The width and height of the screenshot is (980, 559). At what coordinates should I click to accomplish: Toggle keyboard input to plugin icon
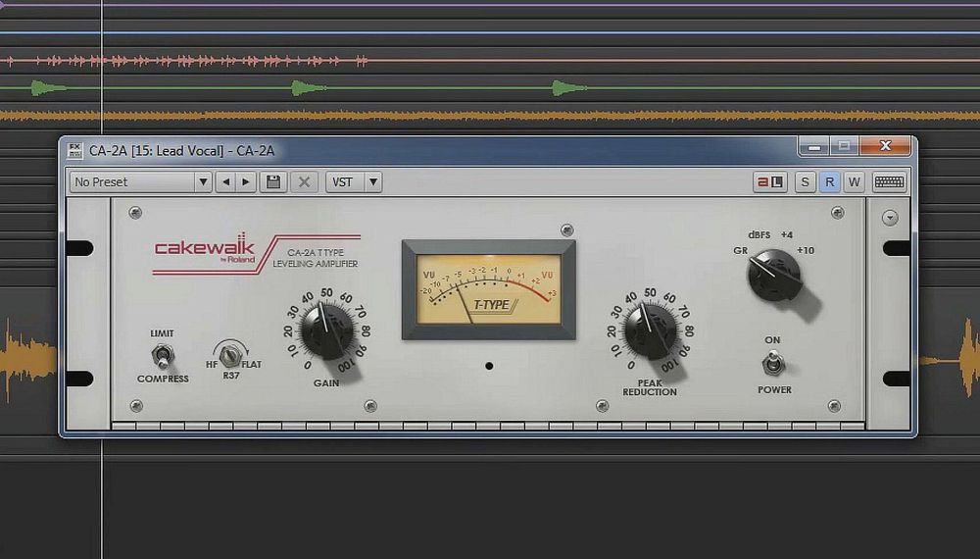889,182
